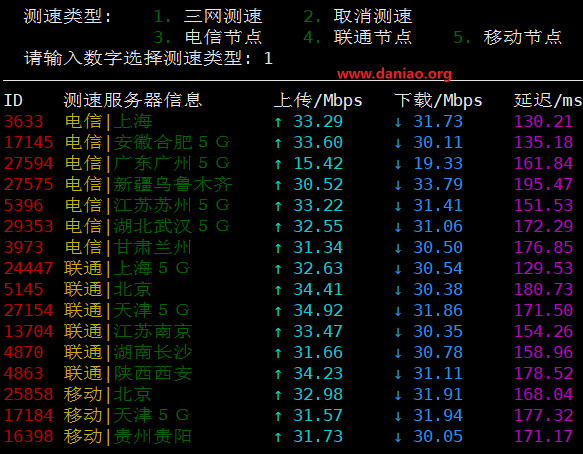Click the upload arrow in the 北京 联通 row

(278, 290)
